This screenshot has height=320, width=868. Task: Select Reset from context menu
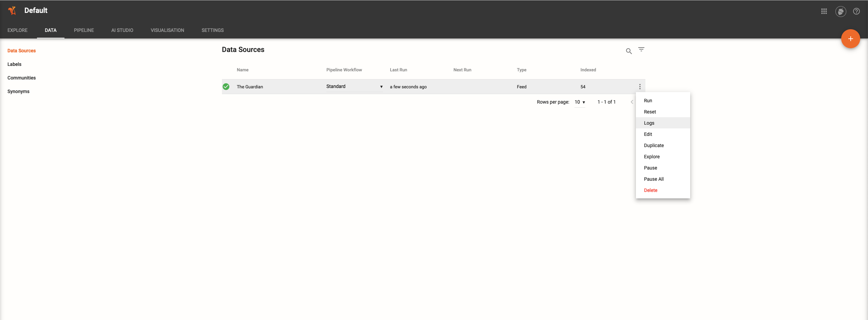[x=663, y=112]
